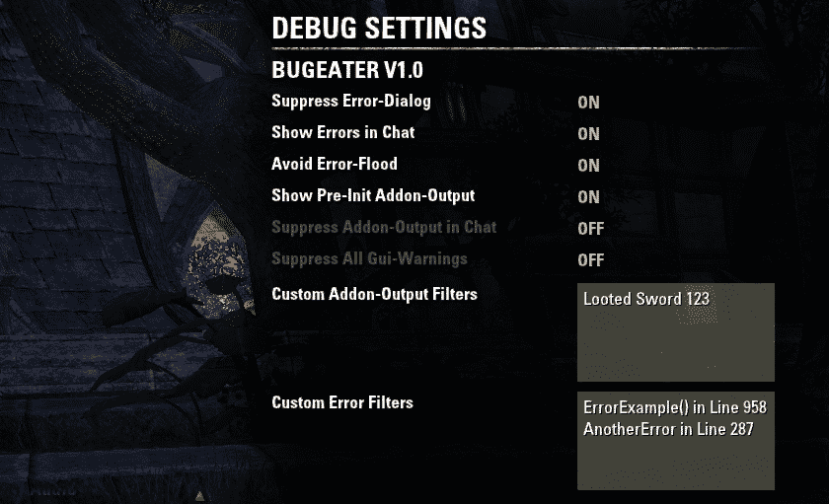Toggle the Suppress Addon-Output in Chat OFF value
The width and height of the screenshot is (829, 504).
coord(590,229)
